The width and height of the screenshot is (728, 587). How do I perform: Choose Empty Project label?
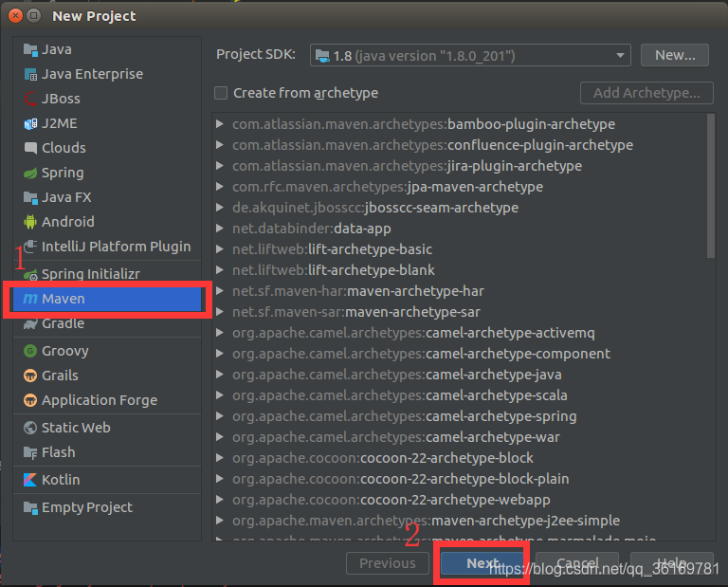pyautogui.click(x=87, y=507)
